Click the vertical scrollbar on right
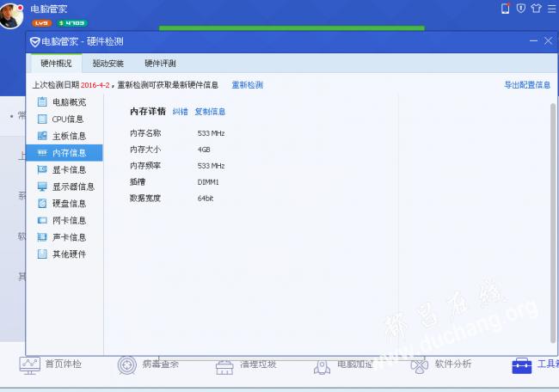Viewport: 559px width, 392px height. (x=553, y=223)
